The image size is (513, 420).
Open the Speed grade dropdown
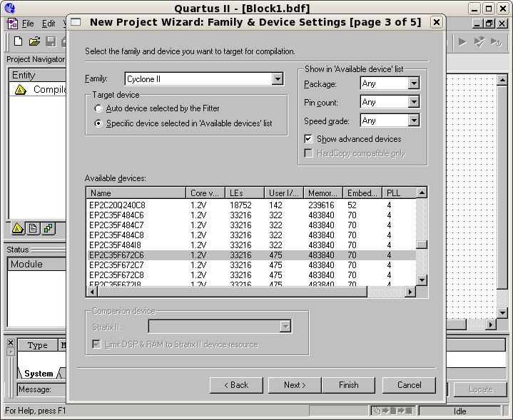coord(414,121)
